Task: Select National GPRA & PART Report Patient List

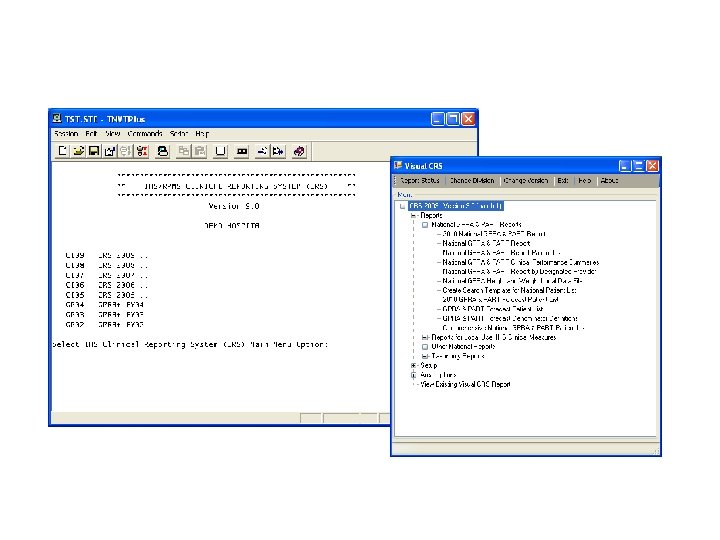Action: click(x=501, y=253)
